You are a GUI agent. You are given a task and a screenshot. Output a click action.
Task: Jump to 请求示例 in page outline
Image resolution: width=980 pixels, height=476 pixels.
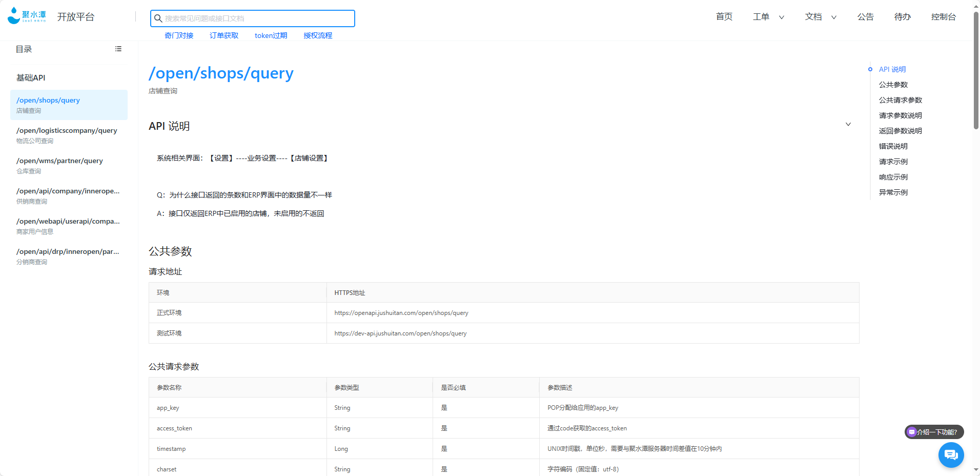893,162
